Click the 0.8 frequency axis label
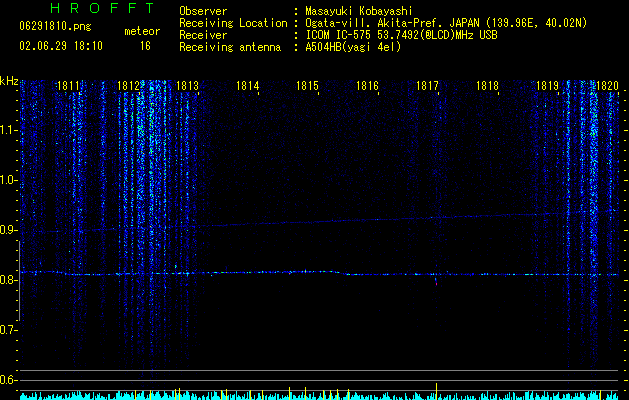Viewport: 629px width, 400px height. pyautogui.click(x=8, y=280)
